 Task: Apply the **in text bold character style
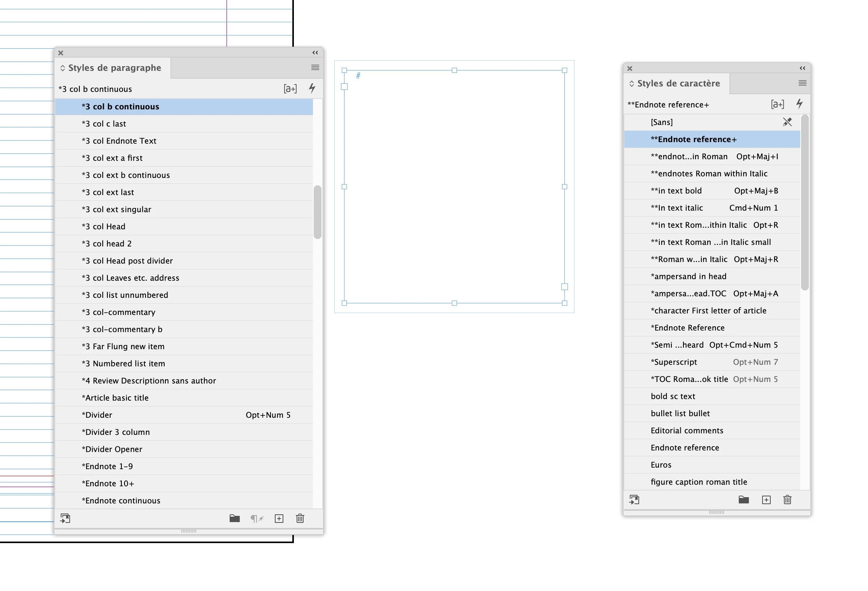[x=676, y=191]
